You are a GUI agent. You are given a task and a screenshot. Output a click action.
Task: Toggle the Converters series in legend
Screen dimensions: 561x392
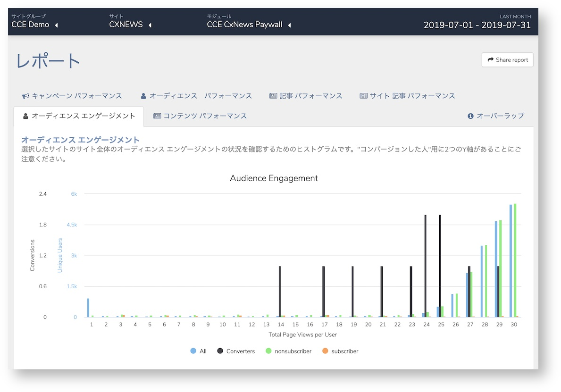(236, 351)
